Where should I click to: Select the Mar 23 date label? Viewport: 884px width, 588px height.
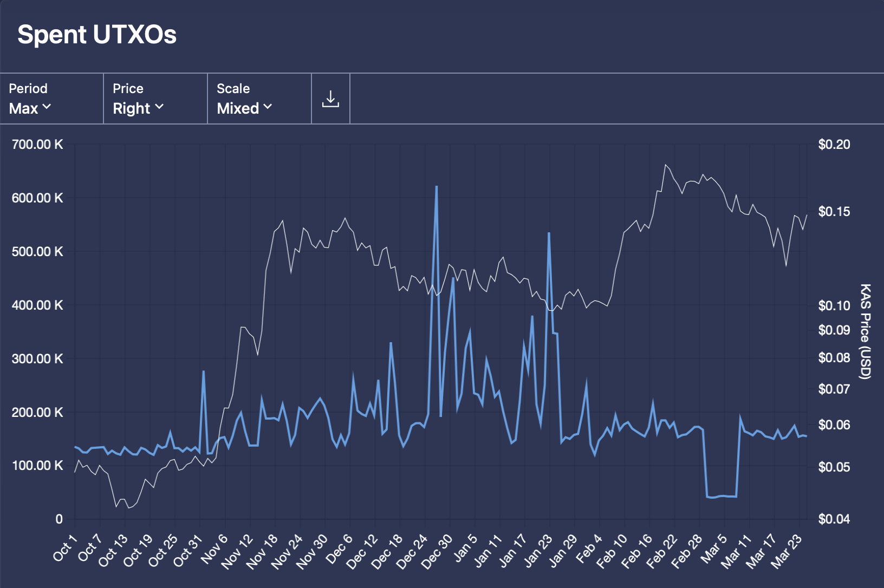[786, 551]
